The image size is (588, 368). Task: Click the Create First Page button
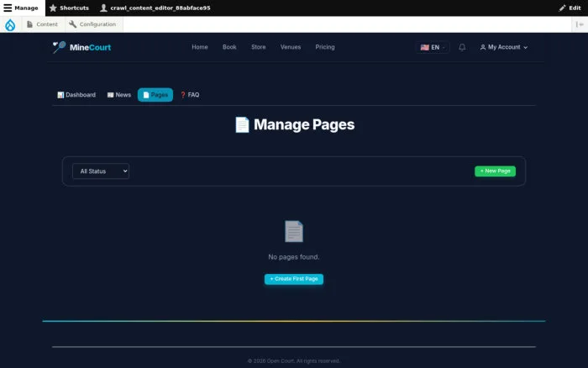click(x=294, y=279)
